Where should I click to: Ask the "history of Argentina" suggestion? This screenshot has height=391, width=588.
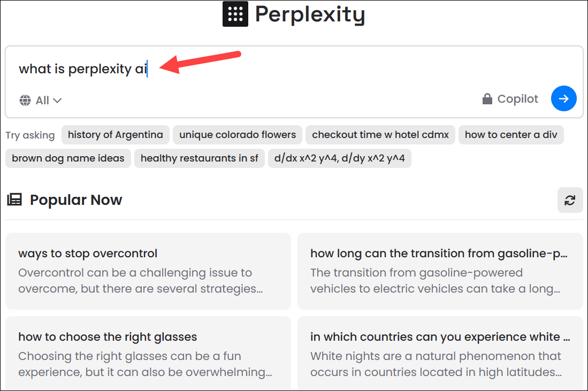[115, 134]
